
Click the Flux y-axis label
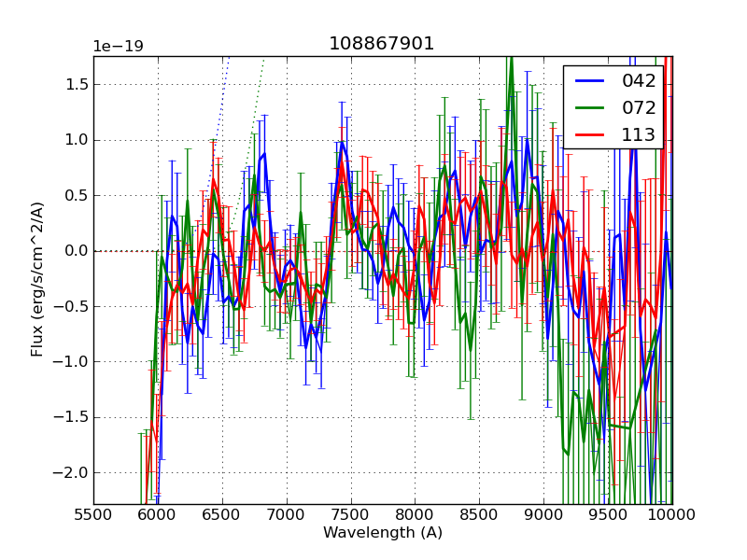pyautogui.click(x=37, y=280)
